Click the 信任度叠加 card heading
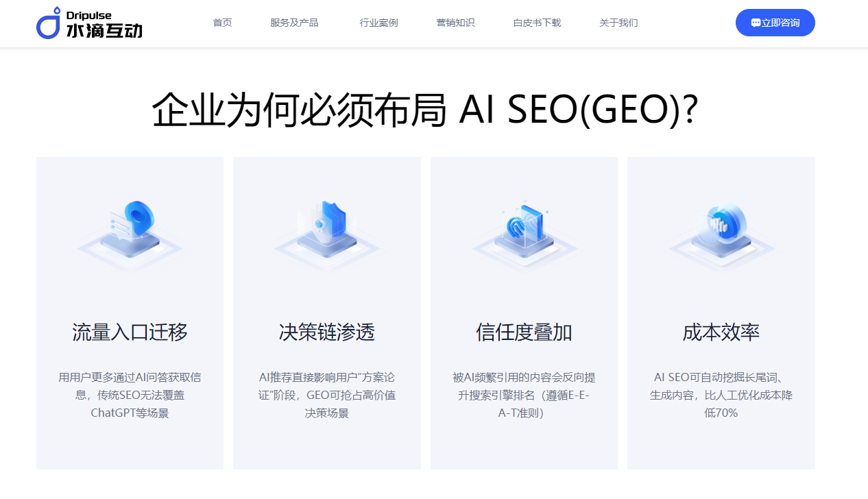The width and height of the screenshot is (868, 499). pos(524,332)
